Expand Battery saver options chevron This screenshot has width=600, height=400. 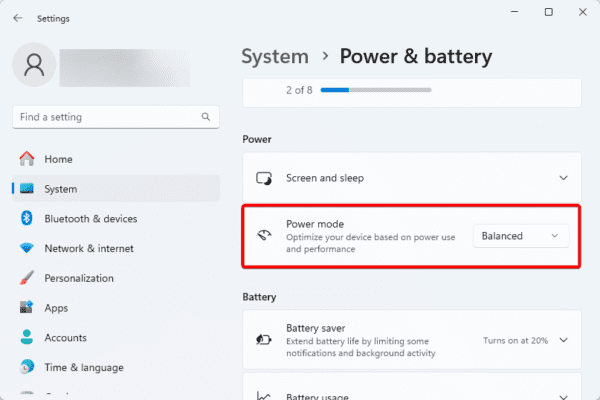[x=563, y=340]
